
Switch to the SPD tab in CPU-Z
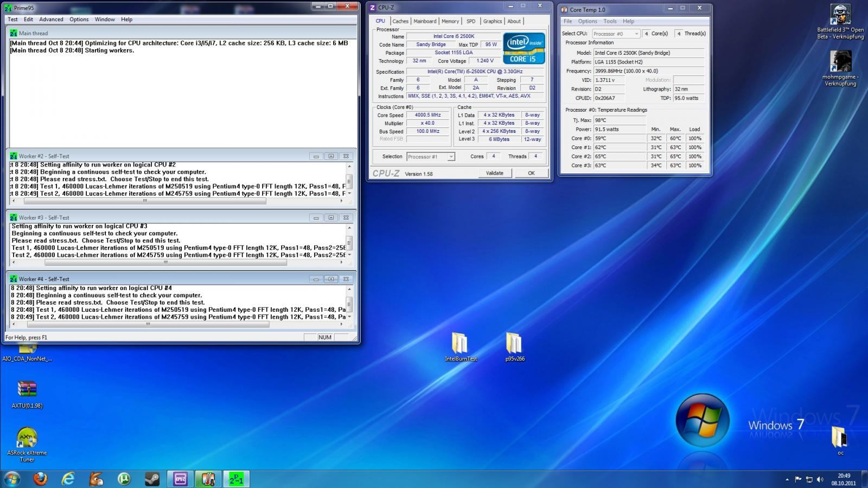pos(471,21)
